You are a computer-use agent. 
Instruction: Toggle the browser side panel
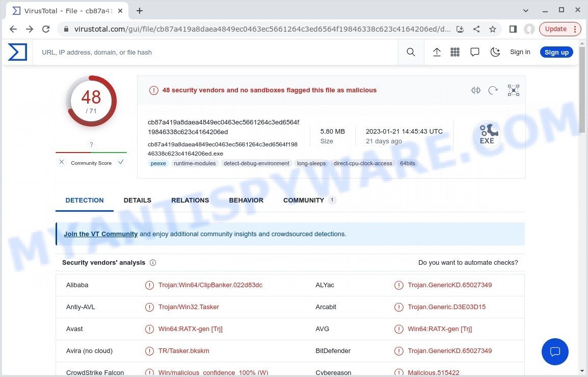click(x=513, y=29)
